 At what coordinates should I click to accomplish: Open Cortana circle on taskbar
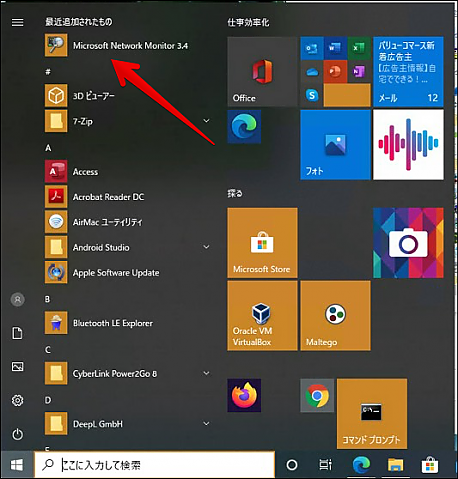pos(292,465)
